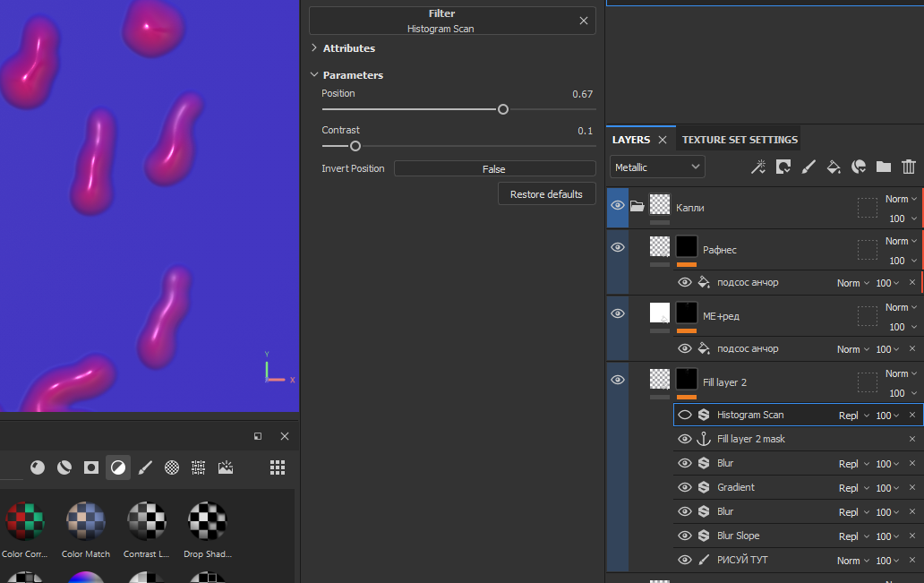Toggle visibility of Gradient effect
924x583 pixels.
(684, 487)
